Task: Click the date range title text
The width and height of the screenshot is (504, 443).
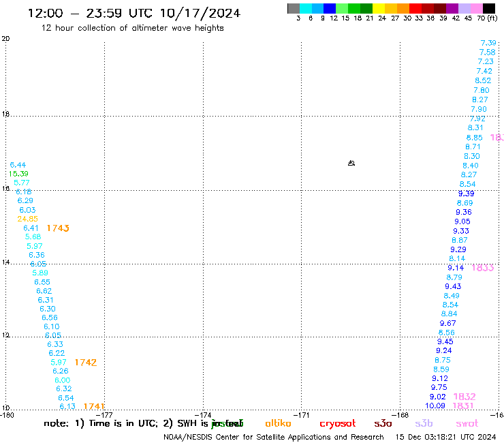Action: click(x=134, y=14)
